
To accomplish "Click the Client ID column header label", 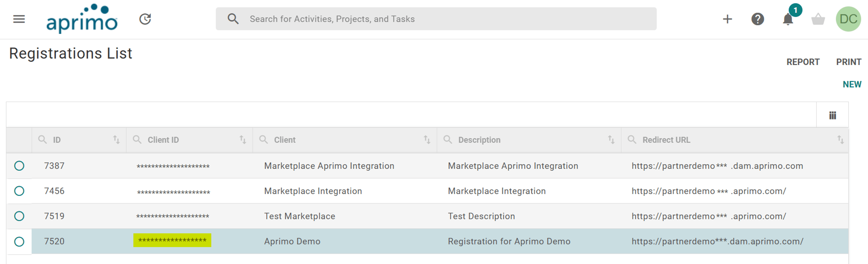I will [163, 140].
